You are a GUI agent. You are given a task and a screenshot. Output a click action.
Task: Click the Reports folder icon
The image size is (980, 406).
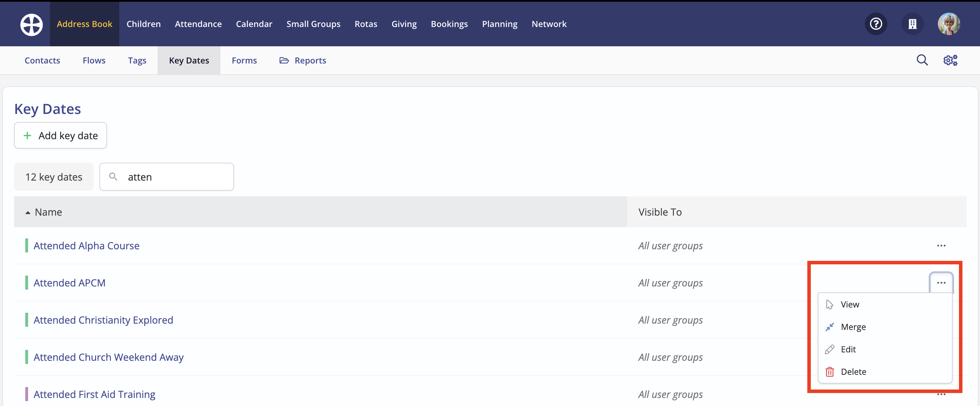click(284, 60)
